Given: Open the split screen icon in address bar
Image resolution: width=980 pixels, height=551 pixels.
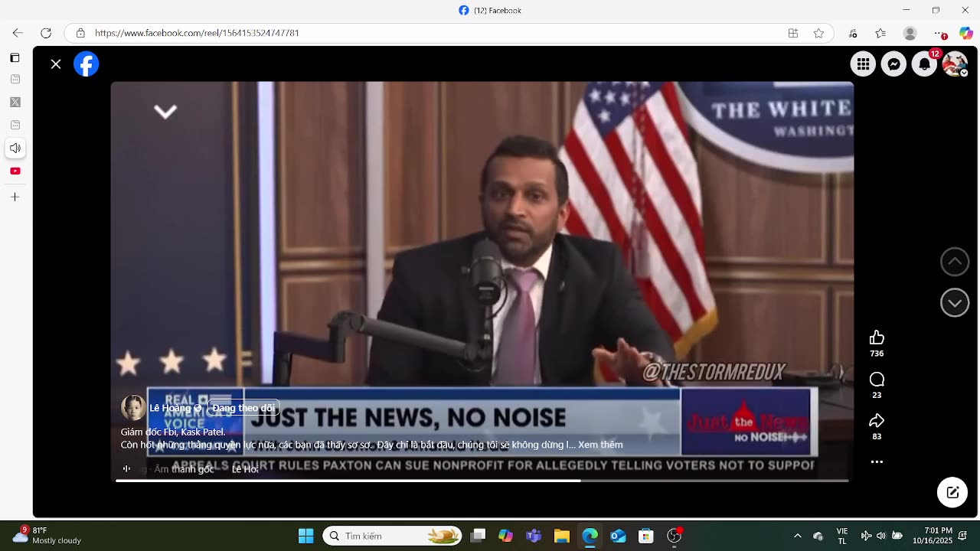Looking at the screenshot, I should 793,33.
